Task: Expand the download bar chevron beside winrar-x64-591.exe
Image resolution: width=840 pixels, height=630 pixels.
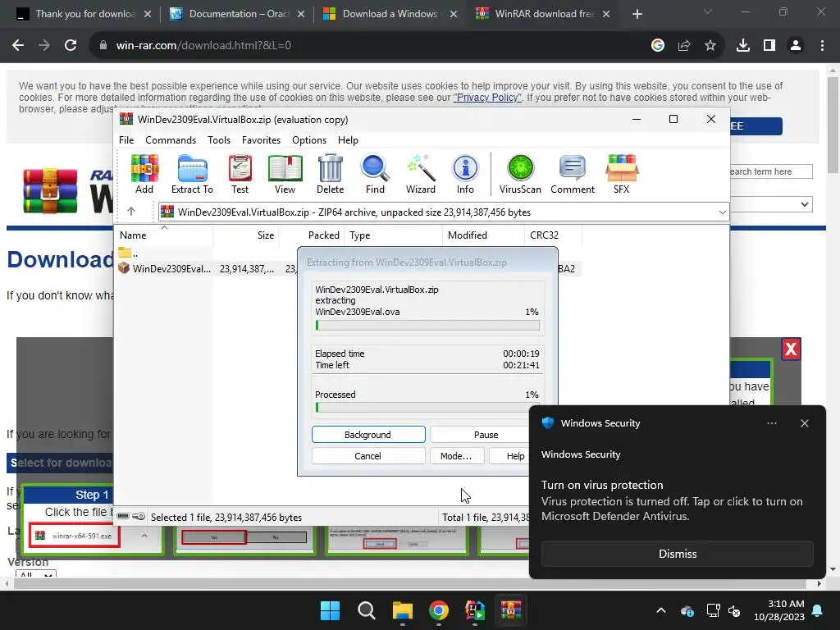Action: pyautogui.click(x=144, y=535)
